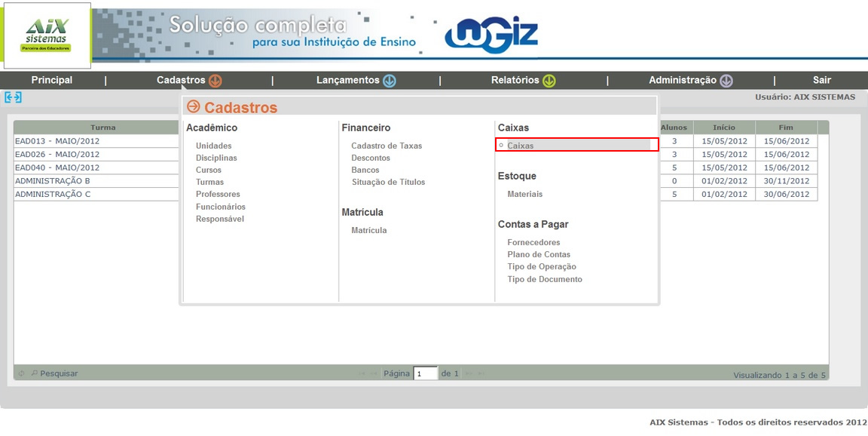Select Cadastro de Taxas in Financeiro

(387, 146)
